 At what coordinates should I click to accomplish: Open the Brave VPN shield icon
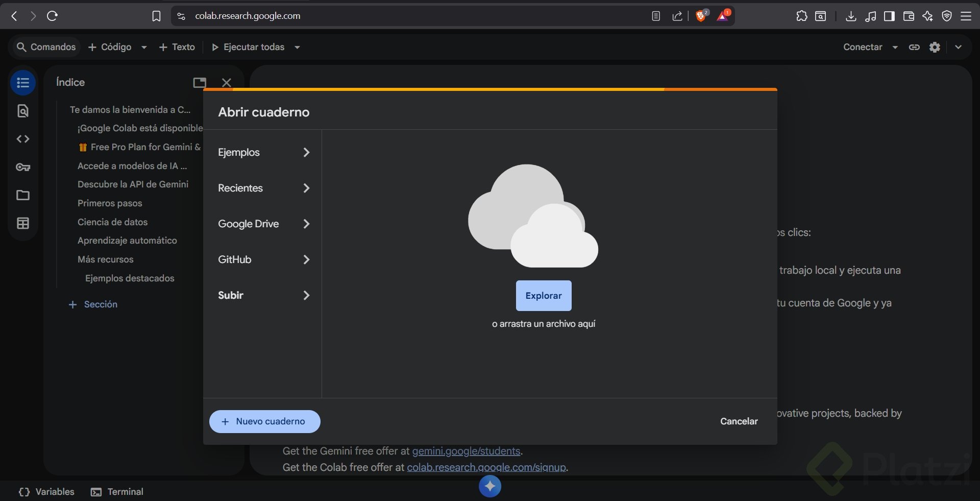(x=947, y=16)
